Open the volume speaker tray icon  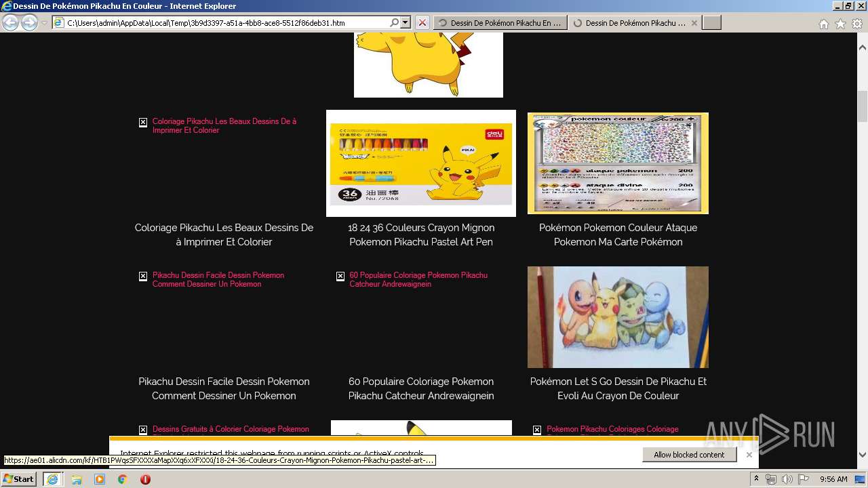pyautogui.click(x=787, y=479)
